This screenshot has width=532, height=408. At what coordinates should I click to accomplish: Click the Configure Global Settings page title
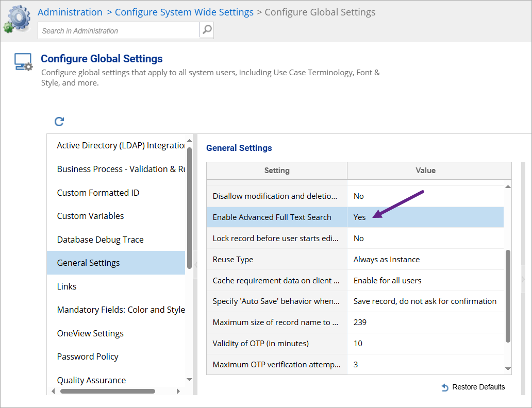click(x=102, y=59)
